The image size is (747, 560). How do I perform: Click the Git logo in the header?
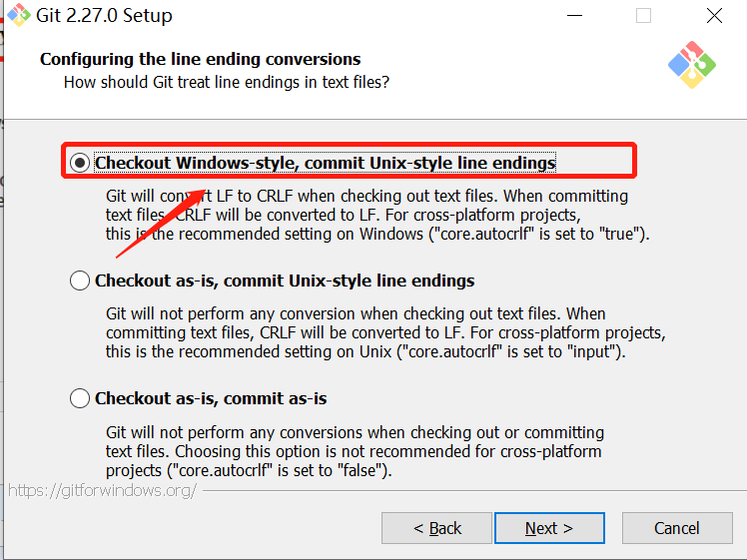tap(692, 65)
